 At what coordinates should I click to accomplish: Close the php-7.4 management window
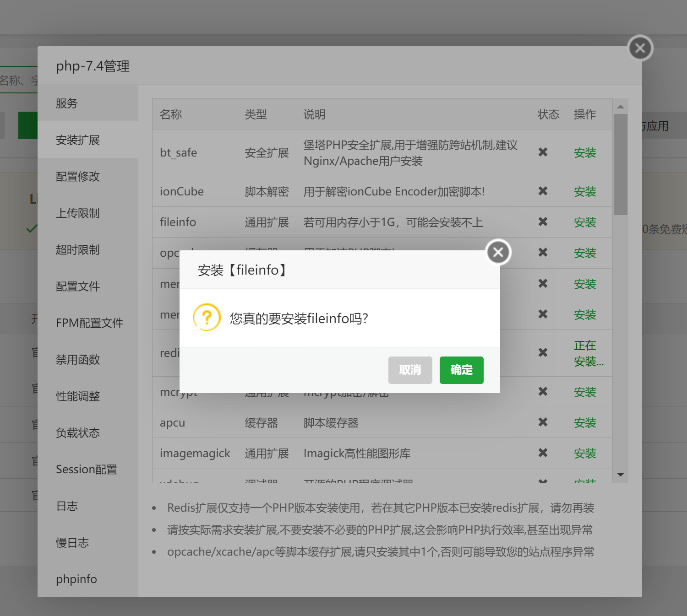(x=640, y=48)
